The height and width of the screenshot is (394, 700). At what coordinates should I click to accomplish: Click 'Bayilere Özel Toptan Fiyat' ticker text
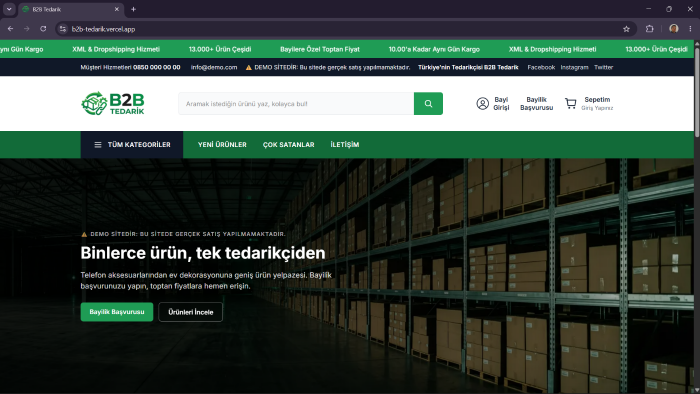(x=320, y=49)
